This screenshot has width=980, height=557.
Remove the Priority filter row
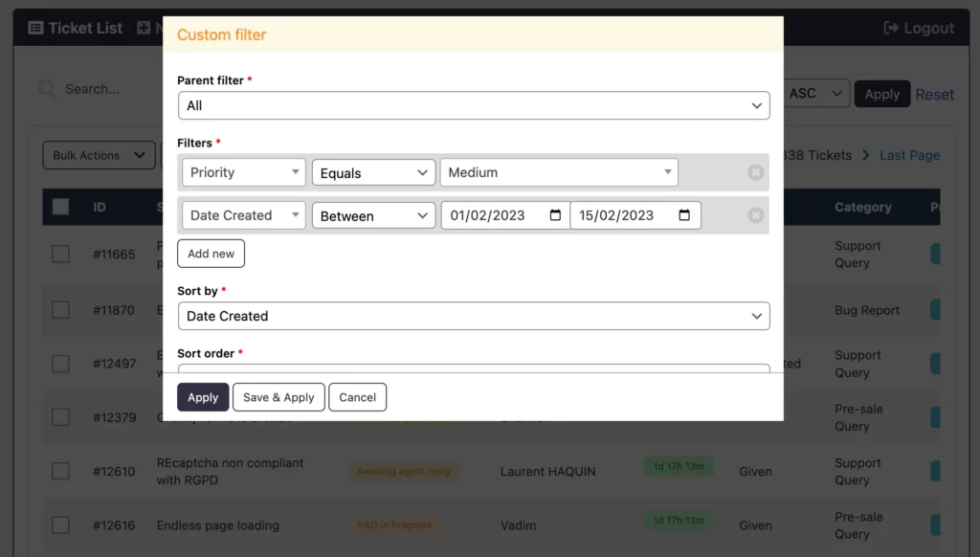[755, 172]
